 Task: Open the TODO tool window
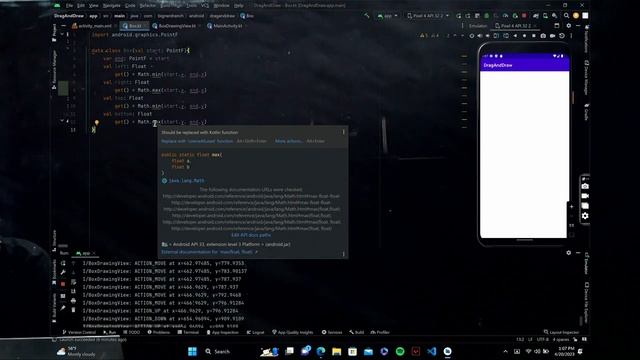131,332
